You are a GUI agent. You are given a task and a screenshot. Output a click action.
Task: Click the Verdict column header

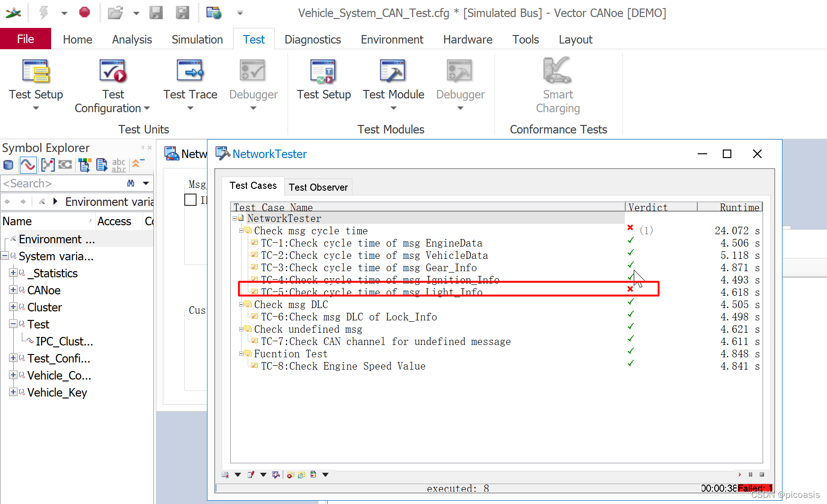(x=661, y=207)
